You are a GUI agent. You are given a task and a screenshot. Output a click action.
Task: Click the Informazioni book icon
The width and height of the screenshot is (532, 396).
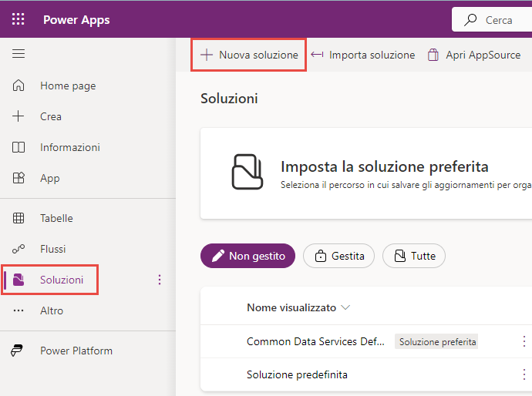[19, 147]
